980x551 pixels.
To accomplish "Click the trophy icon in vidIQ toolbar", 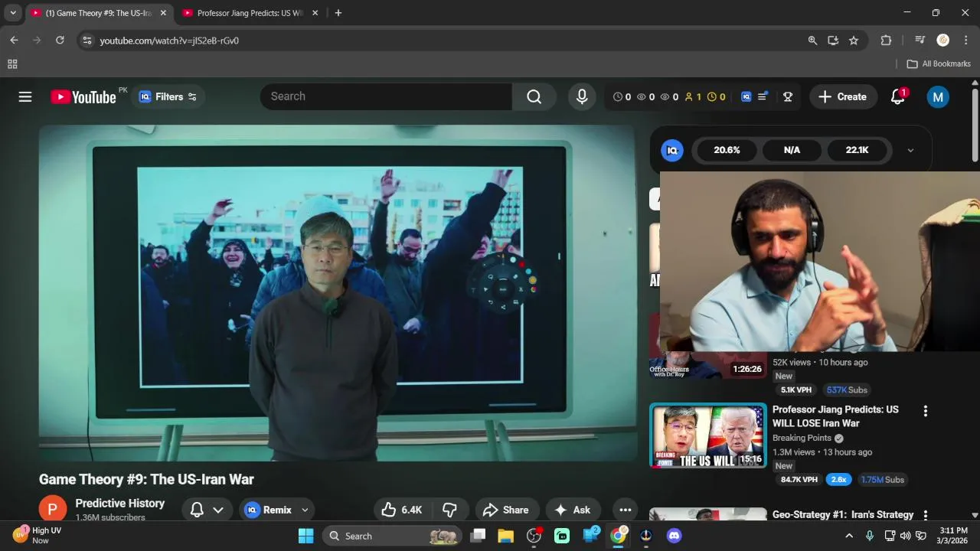I will 787,96.
